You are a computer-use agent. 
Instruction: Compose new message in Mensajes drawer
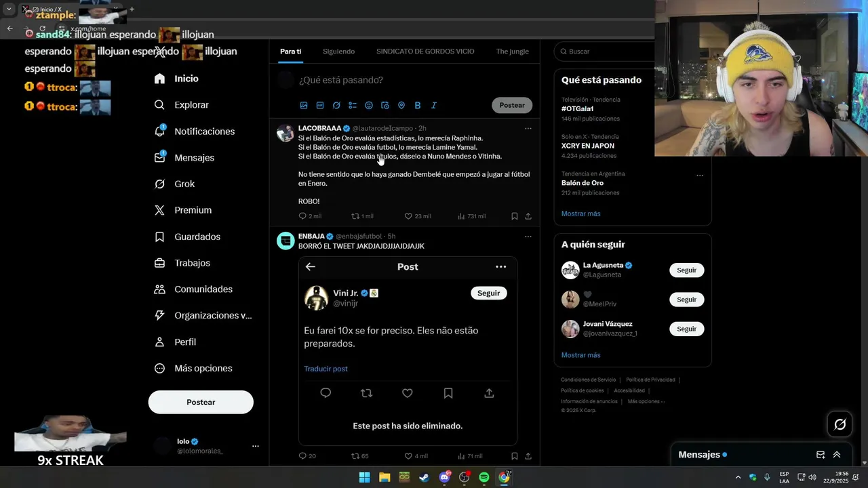coord(821,455)
